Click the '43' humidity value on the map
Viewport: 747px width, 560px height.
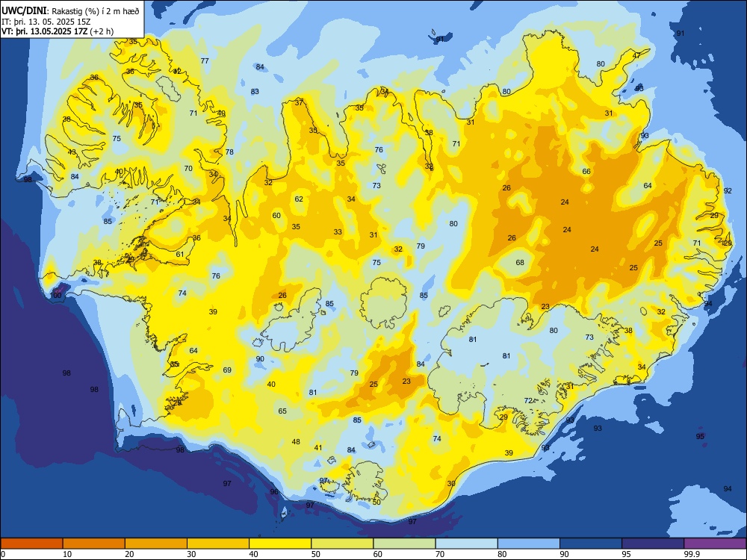(72, 152)
